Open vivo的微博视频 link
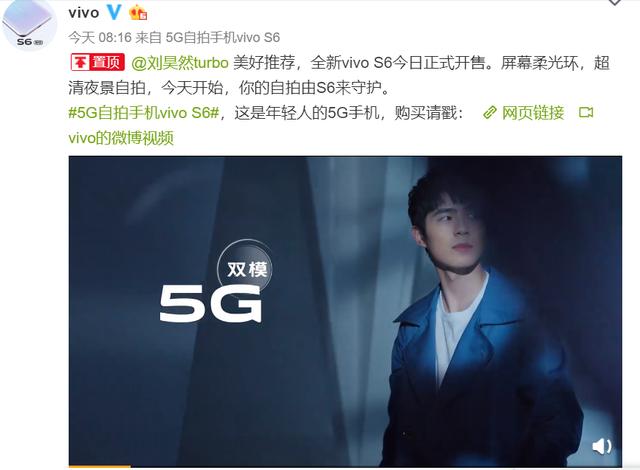This screenshot has width=640, height=470. point(121,138)
